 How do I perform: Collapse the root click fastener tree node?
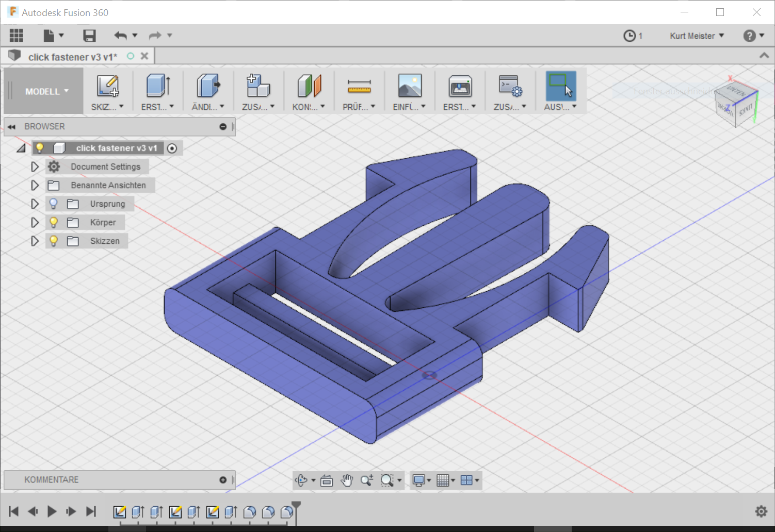point(21,148)
